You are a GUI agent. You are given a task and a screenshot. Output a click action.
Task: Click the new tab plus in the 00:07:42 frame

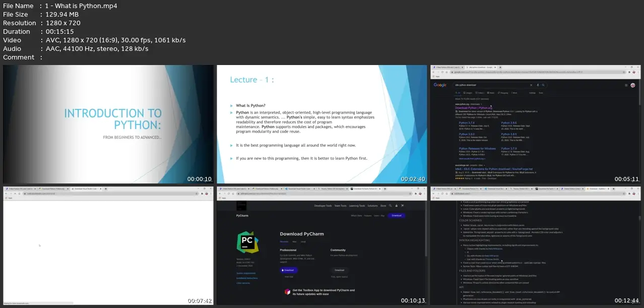point(106,189)
